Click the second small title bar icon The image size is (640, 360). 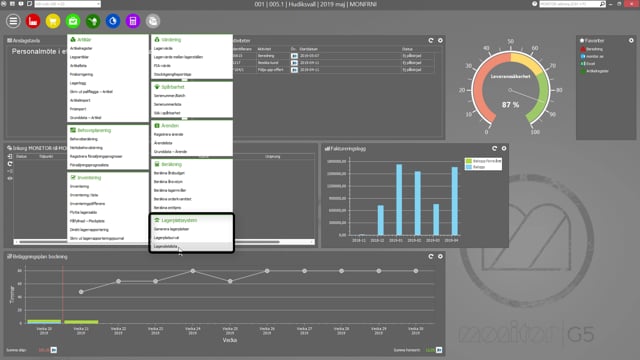point(12,4)
